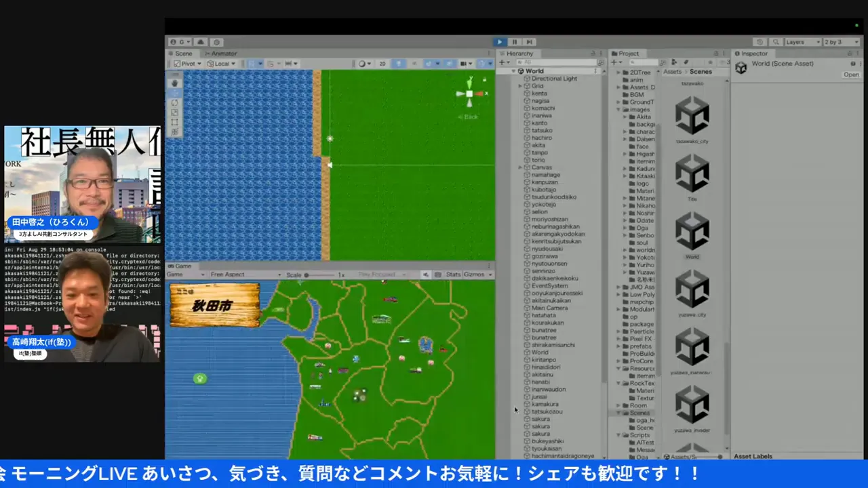Click the Pause button in toolbar
Viewport: 868px width, 488px height.
point(515,42)
